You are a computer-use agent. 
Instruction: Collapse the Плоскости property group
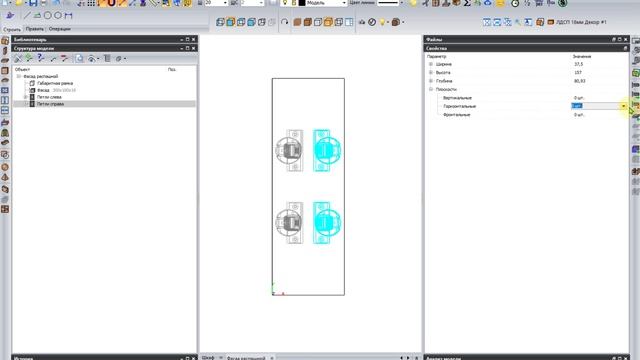431,89
